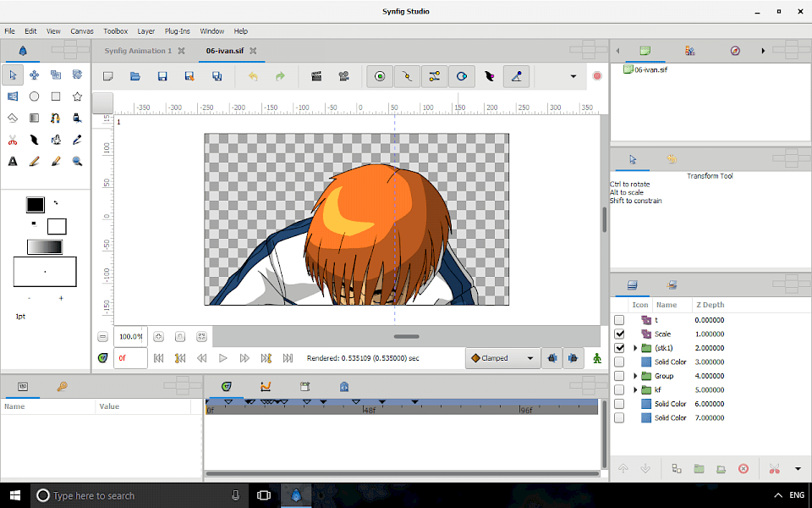Seek to the beginning of the animation
The width and height of the screenshot is (812, 508).
tap(159, 358)
